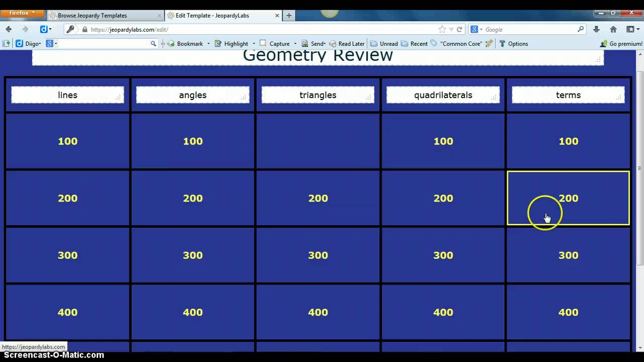Go to the home page icon
The height and width of the screenshot is (362, 644).
pos(613,29)
